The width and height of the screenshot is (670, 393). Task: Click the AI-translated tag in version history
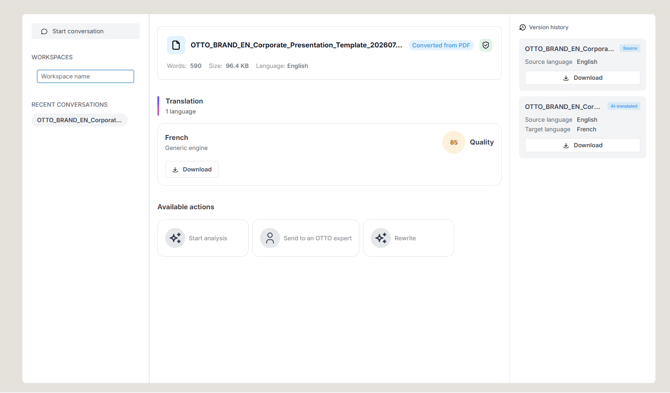click(624, 106)
